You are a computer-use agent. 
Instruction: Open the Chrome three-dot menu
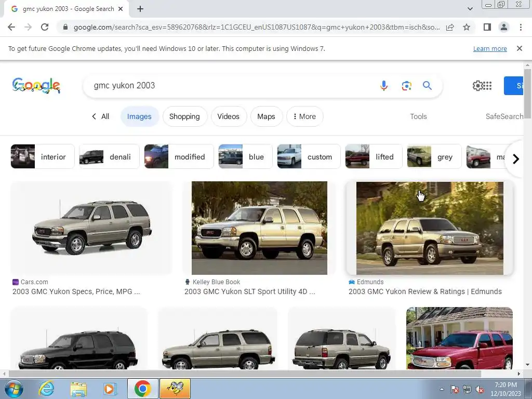(x=521, y=27)
